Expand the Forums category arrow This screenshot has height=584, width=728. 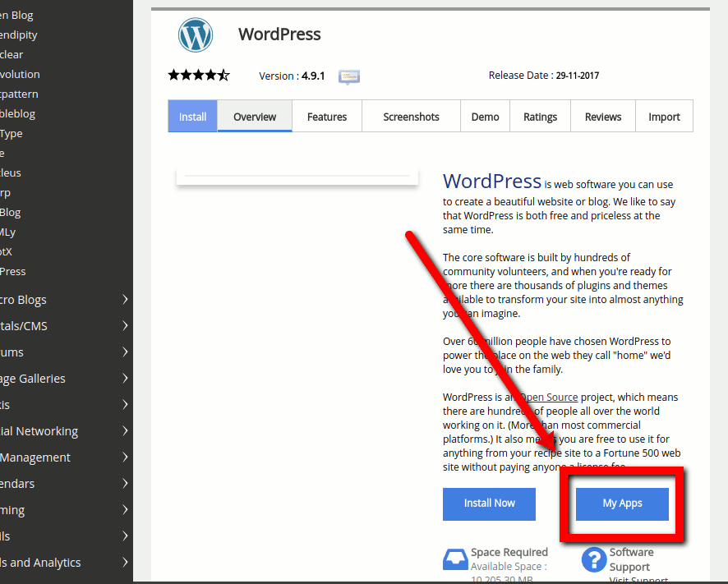[x=125, y=352]
